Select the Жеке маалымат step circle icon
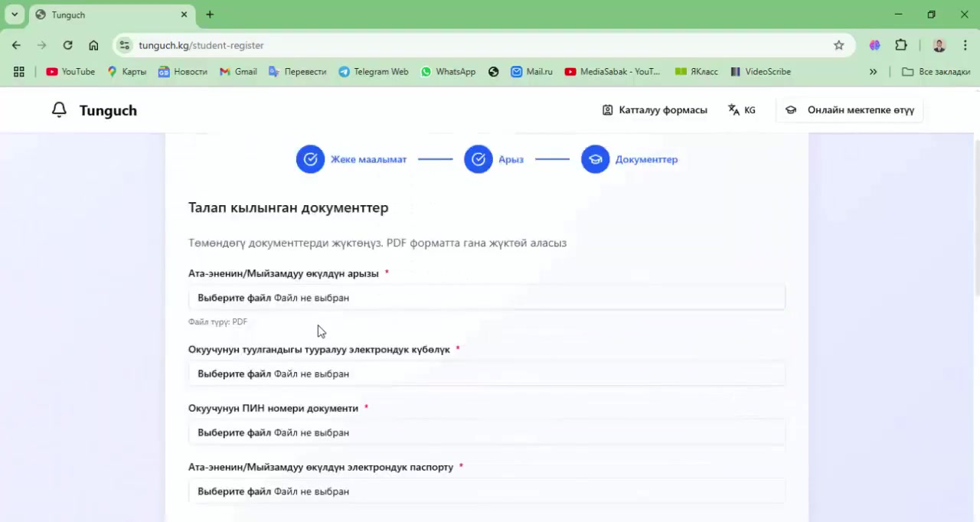Image resolution: width=980 pixels, height=522 pixels. click(310, 159)
